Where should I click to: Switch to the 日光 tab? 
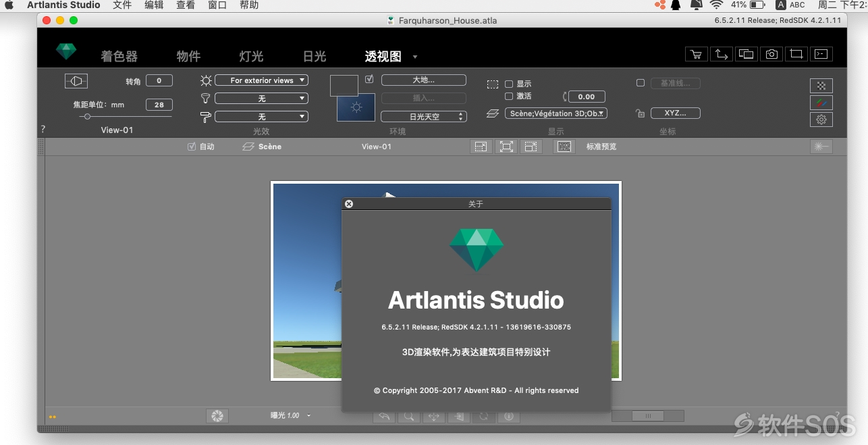point(315,57)
